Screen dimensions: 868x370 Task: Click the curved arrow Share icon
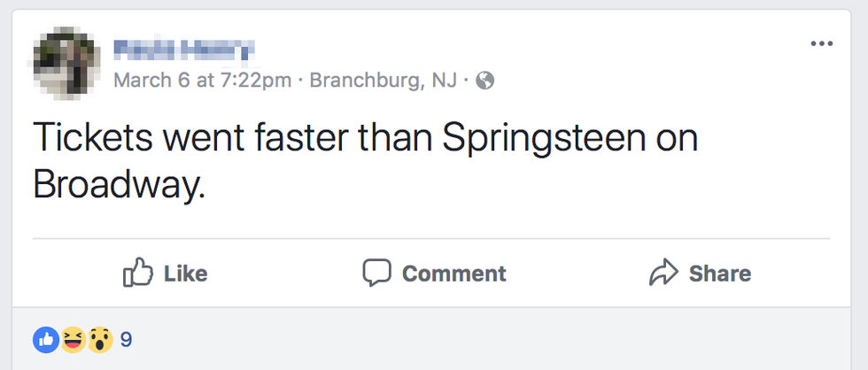pyautogui.click(x=663, y=274)
